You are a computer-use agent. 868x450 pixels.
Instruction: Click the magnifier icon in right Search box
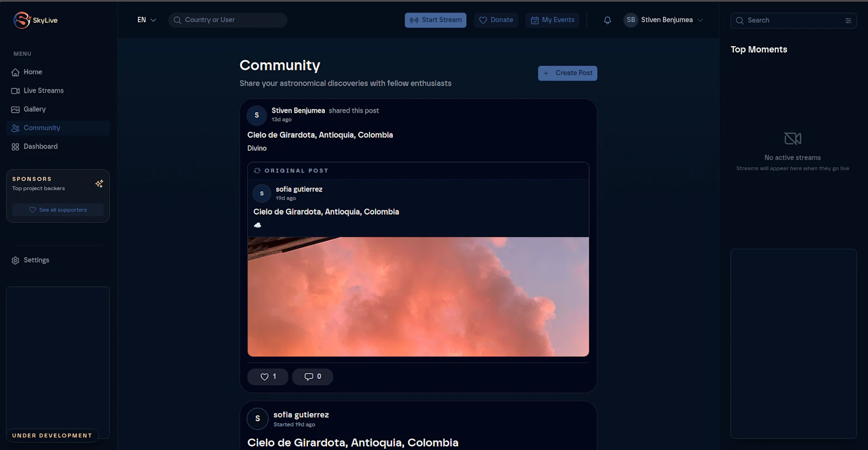pos(739,21)
